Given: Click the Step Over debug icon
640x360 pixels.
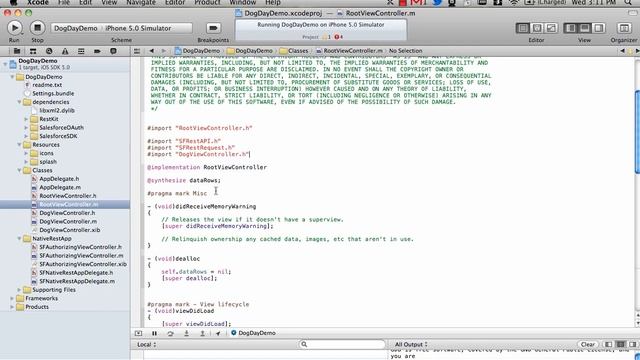Looking at the screenshot, I should click(170, 333).
